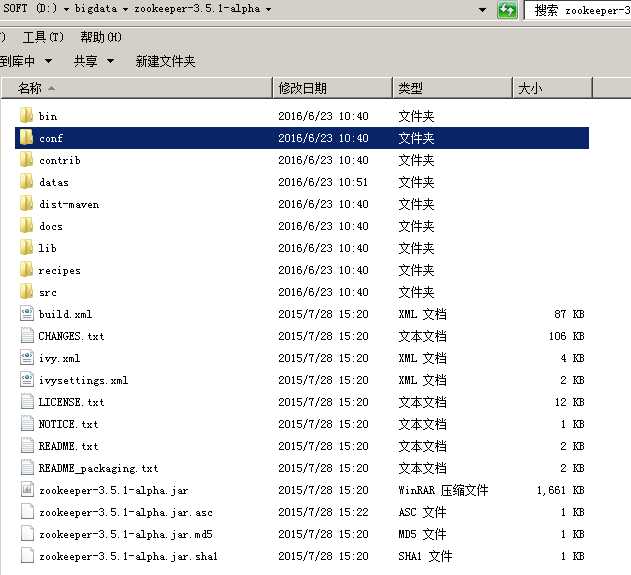Click the zookeeper-3.5.1-alpha.jar archive icon
The image size is (631, 575).
tap(27, 490)
